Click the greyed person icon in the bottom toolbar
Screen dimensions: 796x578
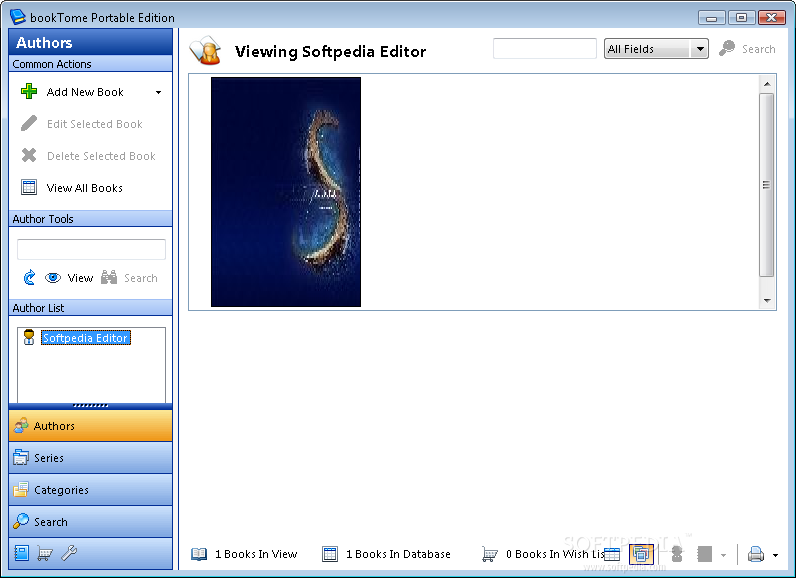coord(677,554)
